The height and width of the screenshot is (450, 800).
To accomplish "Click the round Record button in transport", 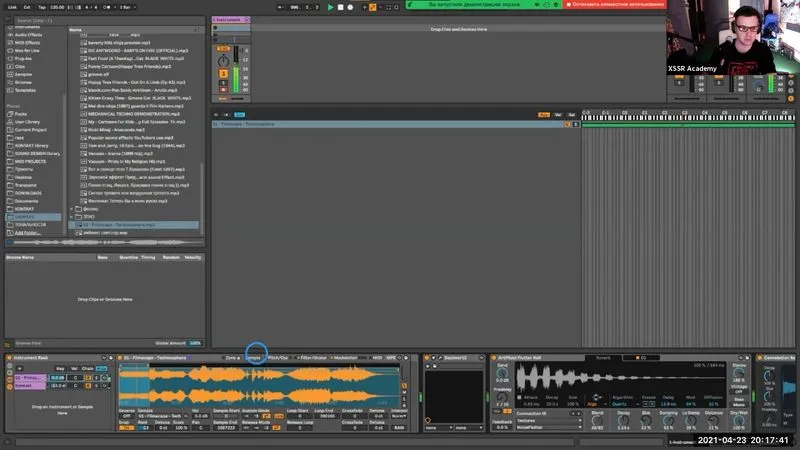I will coord(350,7).
